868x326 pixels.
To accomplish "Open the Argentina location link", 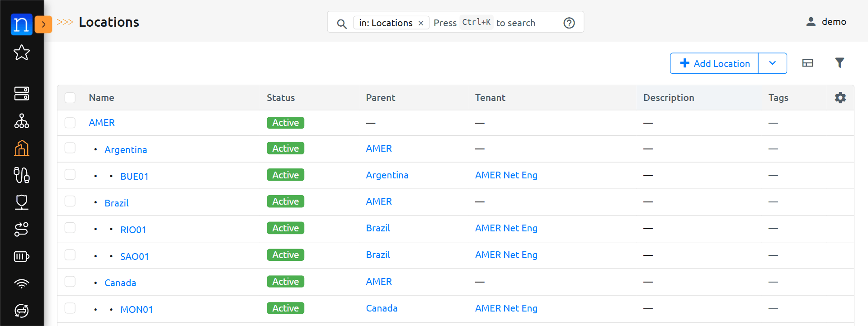I will 126,150.
